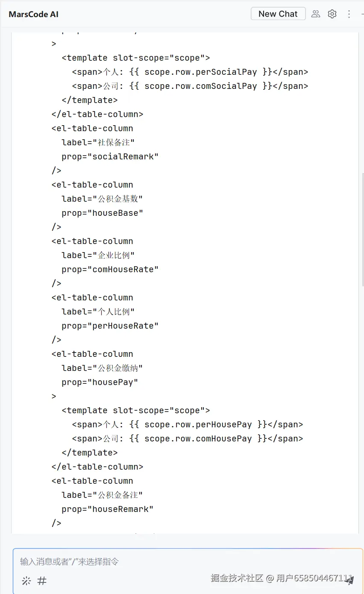Click the comHouseRate prop code line

[x=110, y=269]
